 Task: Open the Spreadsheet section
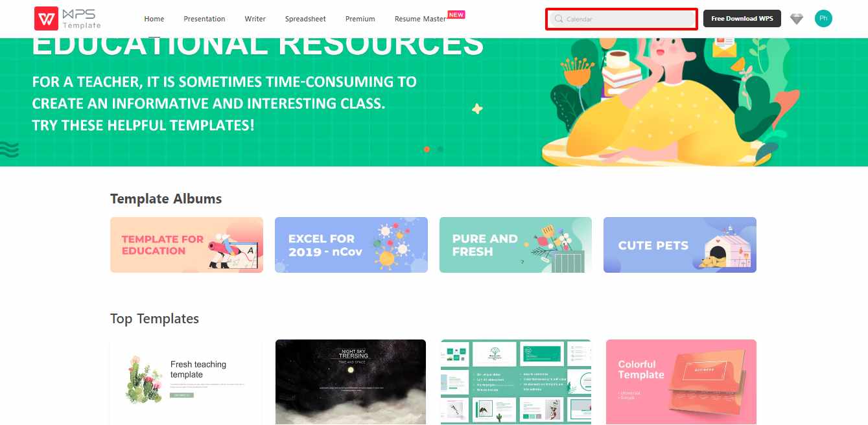click(x=305, y=19)
